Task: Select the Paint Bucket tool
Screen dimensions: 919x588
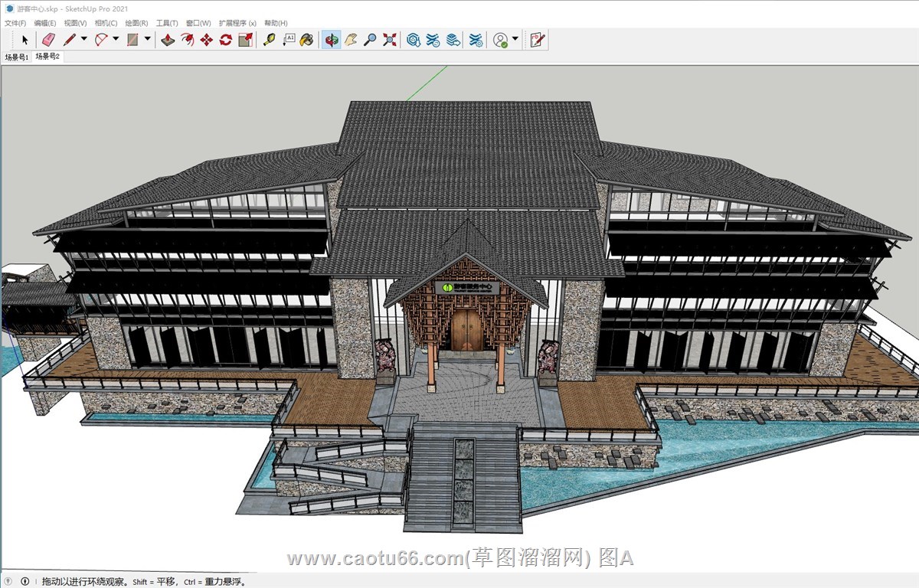Action: 306,40
